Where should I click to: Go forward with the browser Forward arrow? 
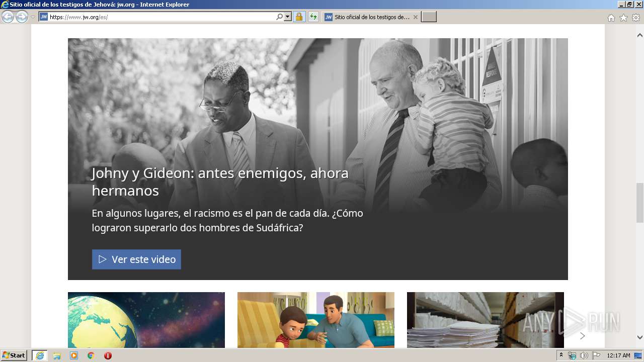click(x=22, y=17)
